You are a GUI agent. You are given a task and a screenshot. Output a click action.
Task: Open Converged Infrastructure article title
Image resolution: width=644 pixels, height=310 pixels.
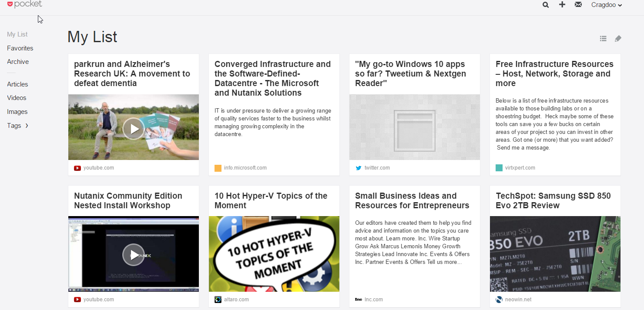273,79
